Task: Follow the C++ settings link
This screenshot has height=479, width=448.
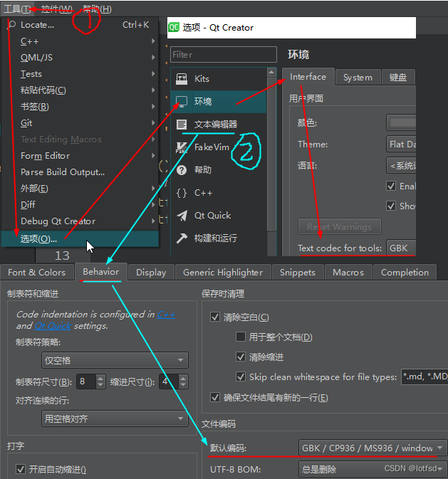Action: [x=166, y=315]
